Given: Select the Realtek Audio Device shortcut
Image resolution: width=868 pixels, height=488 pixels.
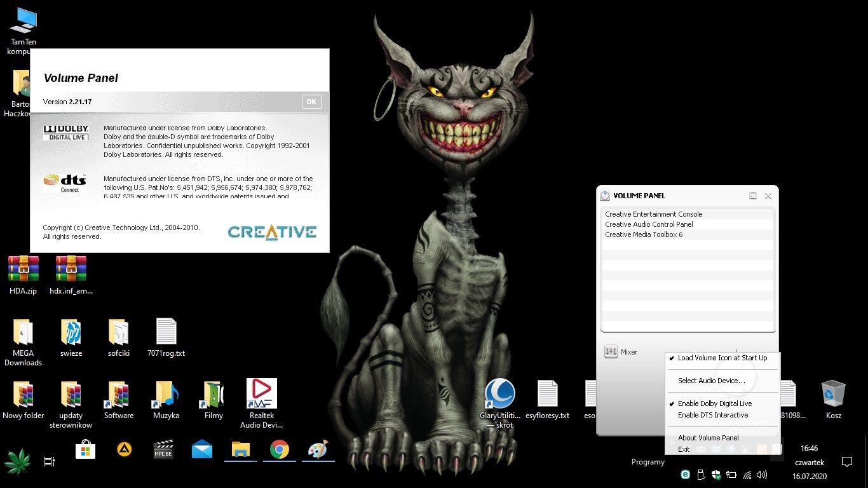Looking at the screenshot, I should point(261,403).
